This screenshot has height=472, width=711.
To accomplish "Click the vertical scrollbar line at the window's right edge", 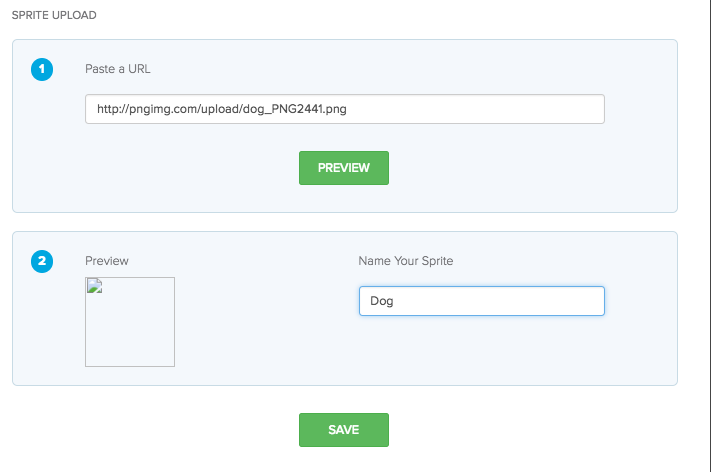I will [x=710, y=236].
